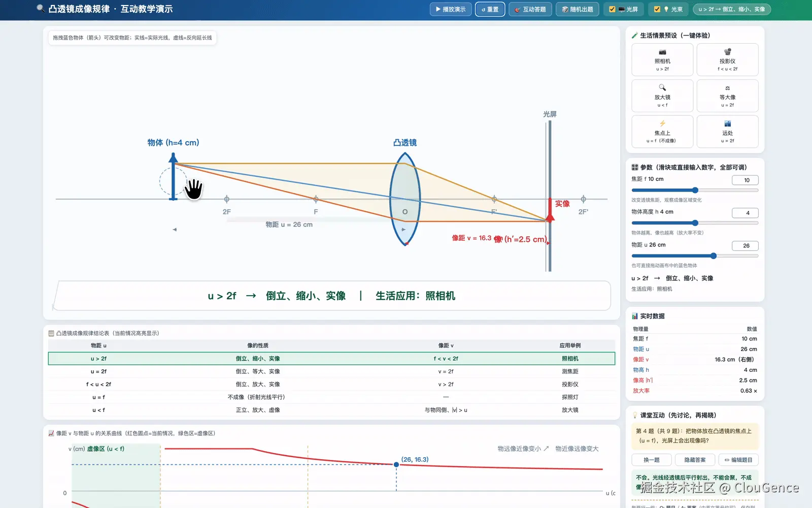Click the 物距 u slider handle
812x508 pixels.
714,256
